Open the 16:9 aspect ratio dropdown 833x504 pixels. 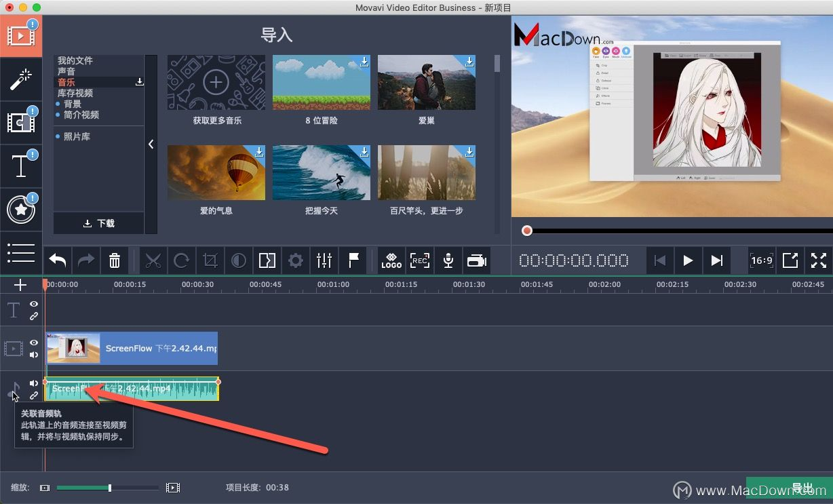click(x=762, y=260)
